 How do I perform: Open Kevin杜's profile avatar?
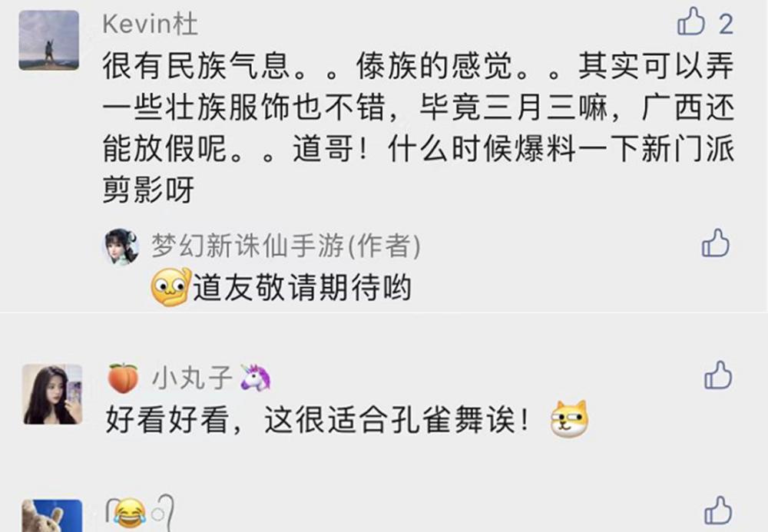pos(49,40)
